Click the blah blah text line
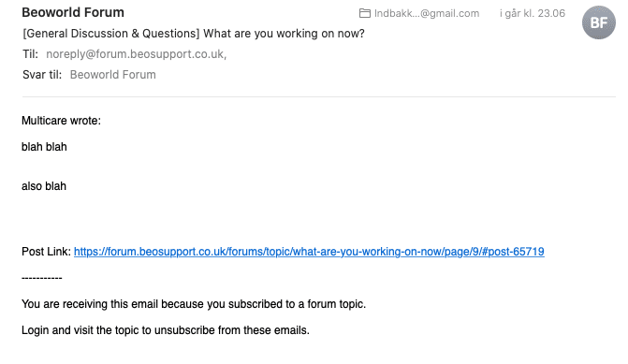This screenshot has width=628, height=364. tap(44, 147)
